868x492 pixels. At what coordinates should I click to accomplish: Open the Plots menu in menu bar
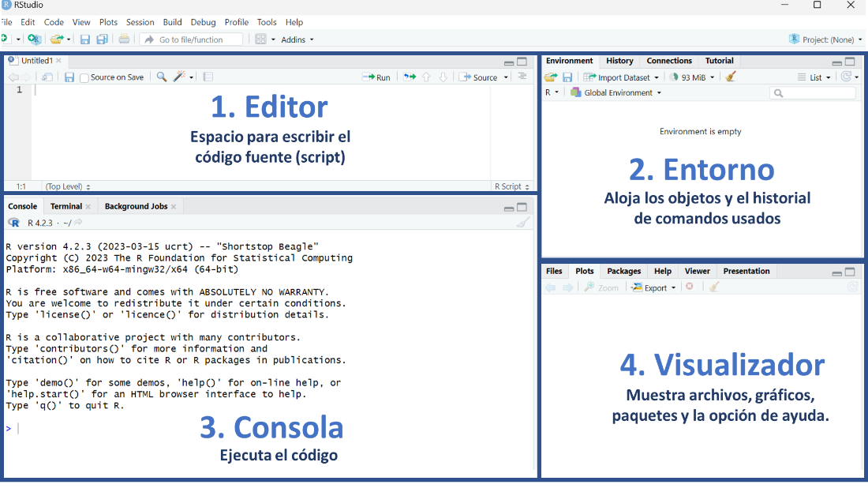pyautogui.click(x=109, y=22)
